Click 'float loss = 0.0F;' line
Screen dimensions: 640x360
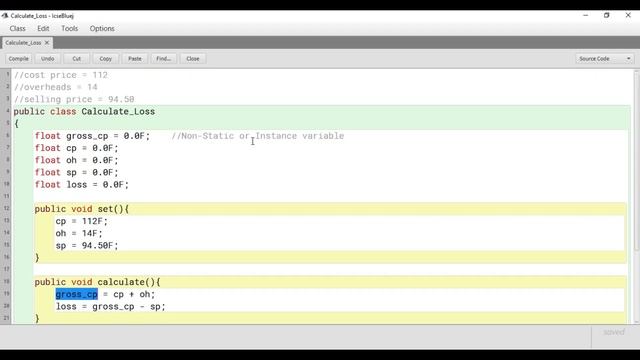click(82, 185)
